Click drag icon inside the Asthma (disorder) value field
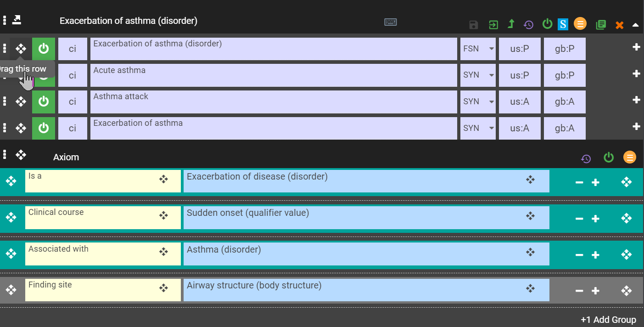The height and width of the screenshot is (327, 644). pos(530,252)
